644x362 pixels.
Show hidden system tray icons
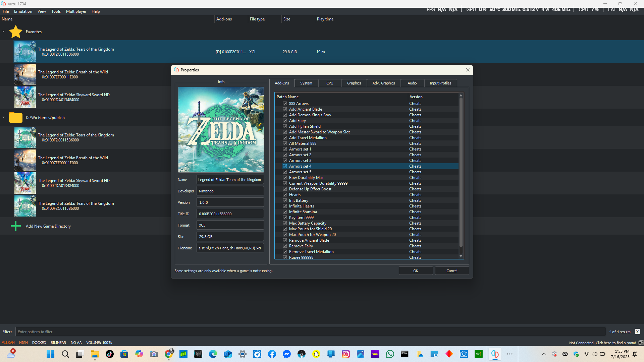click(544, 354)
